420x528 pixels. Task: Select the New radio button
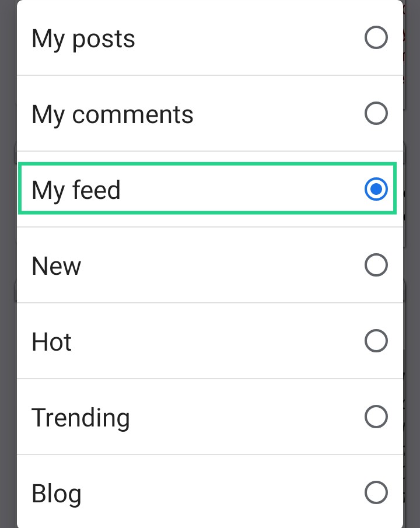click(x=376, y=265)
